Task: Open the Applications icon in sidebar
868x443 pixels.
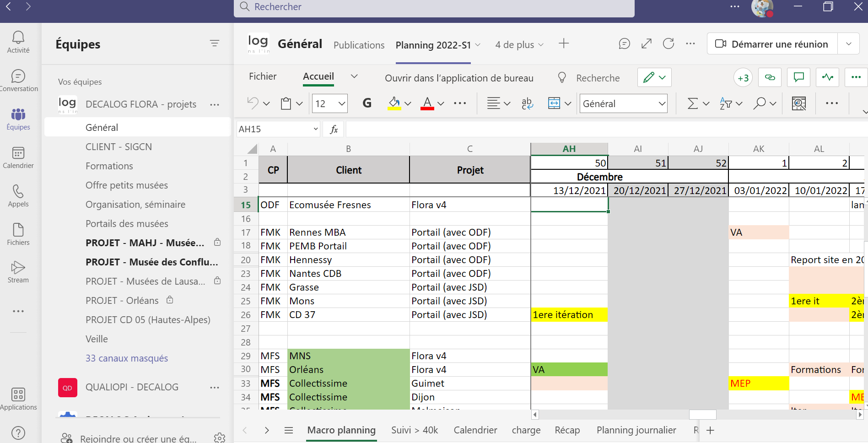Action: [18, 399]
